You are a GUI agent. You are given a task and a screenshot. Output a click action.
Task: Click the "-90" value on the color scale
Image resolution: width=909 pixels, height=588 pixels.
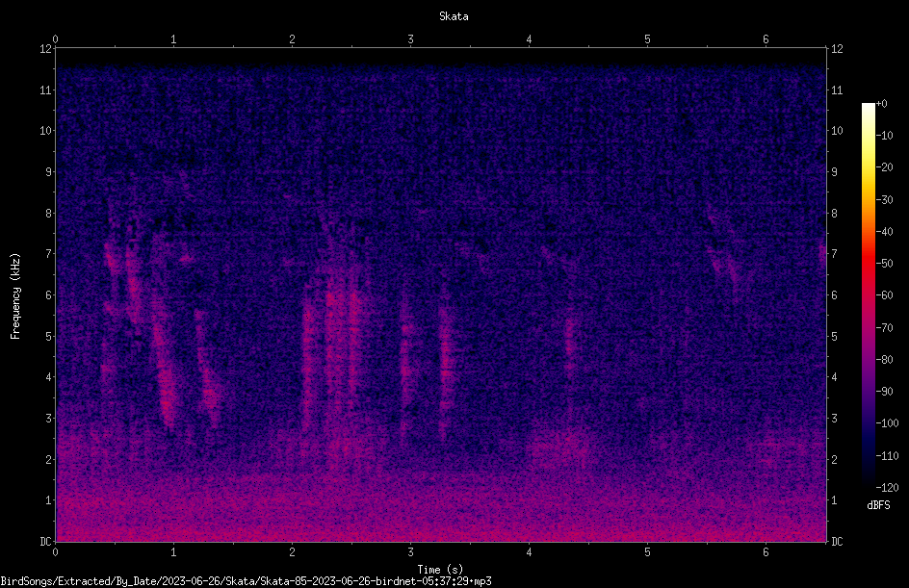(x=885, y=392)
